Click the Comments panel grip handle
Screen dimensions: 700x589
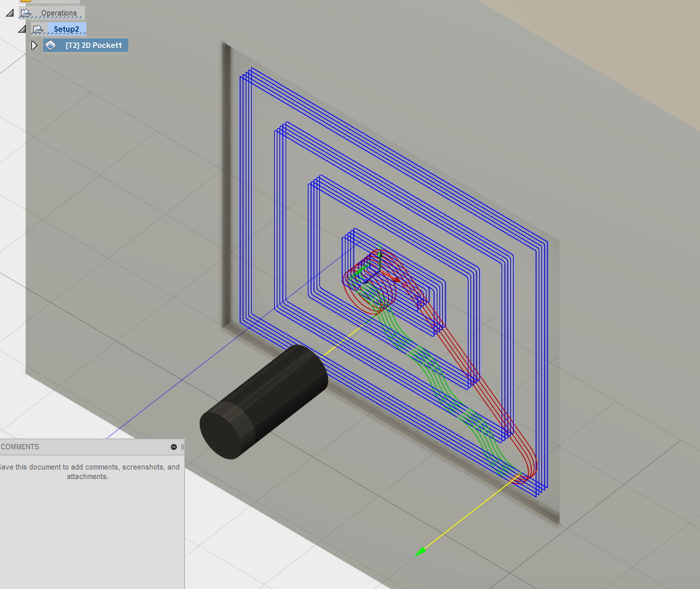point(182,447)
